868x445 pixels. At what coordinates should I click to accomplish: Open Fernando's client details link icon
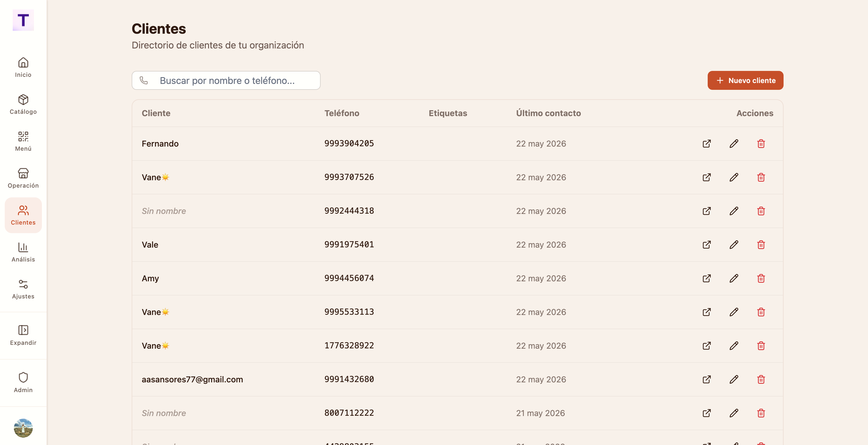pyautogui.click(x=707, y=144)
